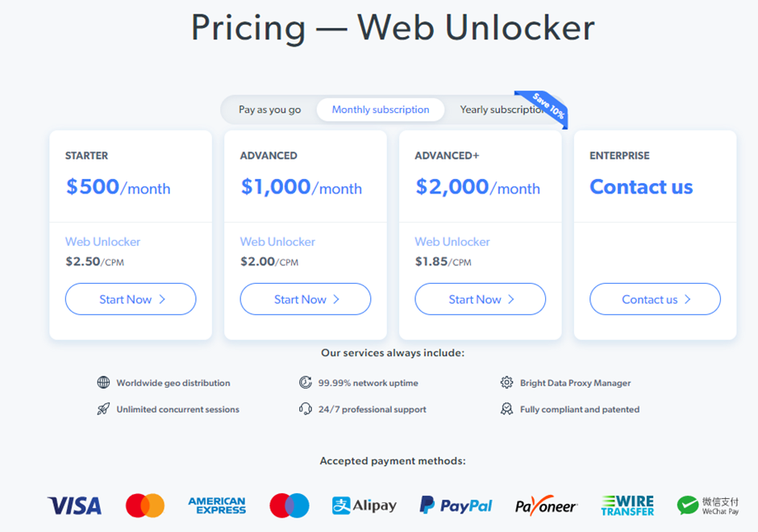The width and height of the screenshot is (758, 532).
Task: Click the 24/7 professional support headset icon
Action: [x=305, y=409]
